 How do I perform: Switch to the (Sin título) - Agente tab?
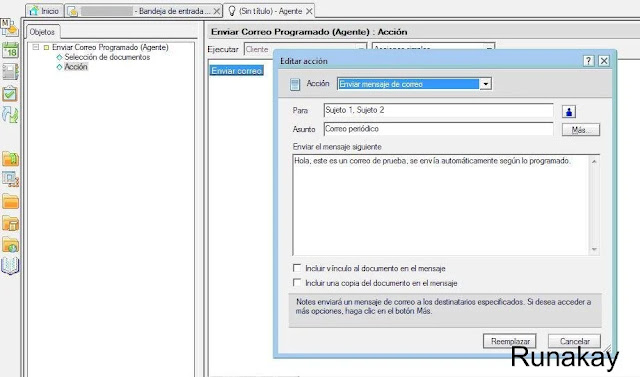pos(269,11)
